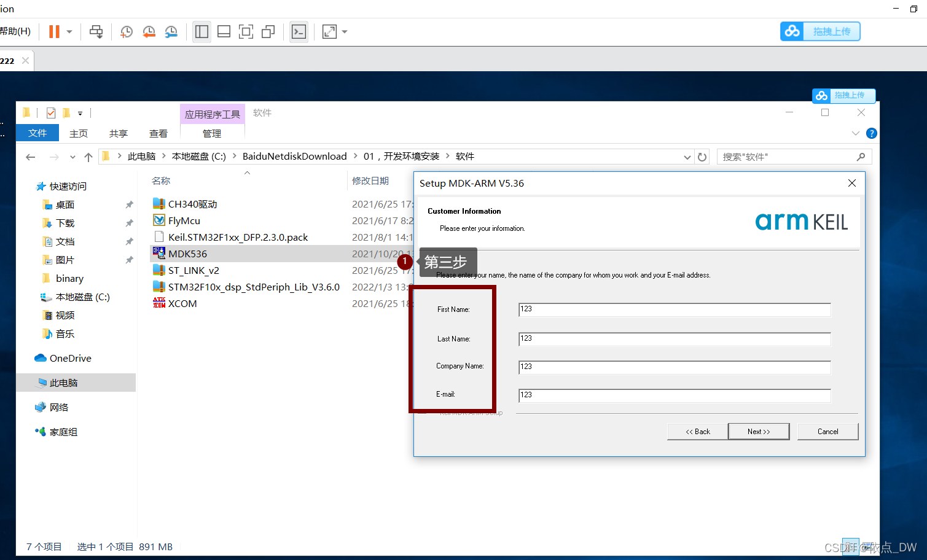The height and width of the screenshot is (560, 927).
Task: Click 01，开发环境安装 breadcrumb segment
Action: click(x=402, y=157)
